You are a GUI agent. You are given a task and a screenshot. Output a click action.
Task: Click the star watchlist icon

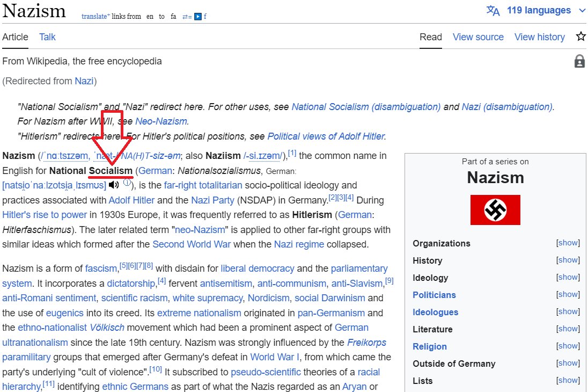(x=580, y=37)
